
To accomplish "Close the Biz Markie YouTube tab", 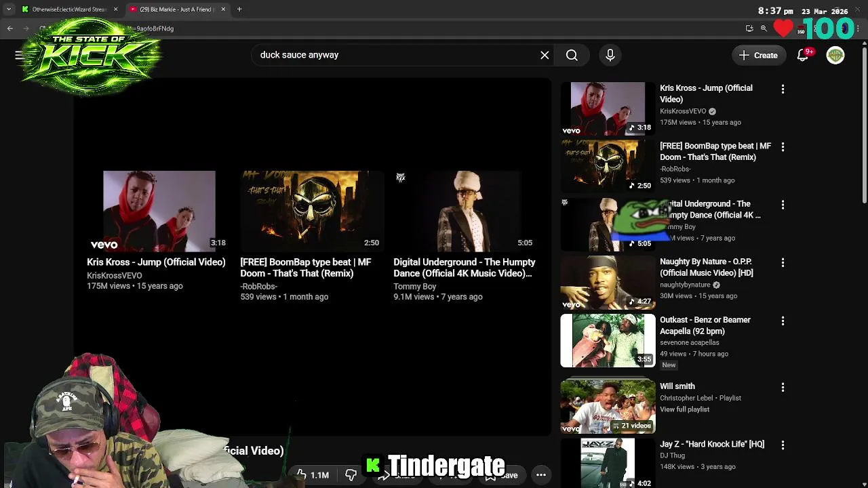I will click(223, 9).
